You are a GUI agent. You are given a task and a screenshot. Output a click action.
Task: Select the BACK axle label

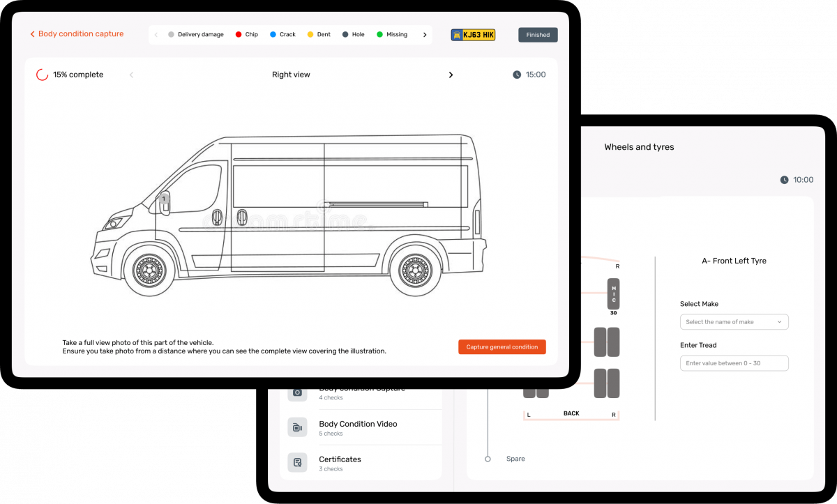(x=571, y=413)
